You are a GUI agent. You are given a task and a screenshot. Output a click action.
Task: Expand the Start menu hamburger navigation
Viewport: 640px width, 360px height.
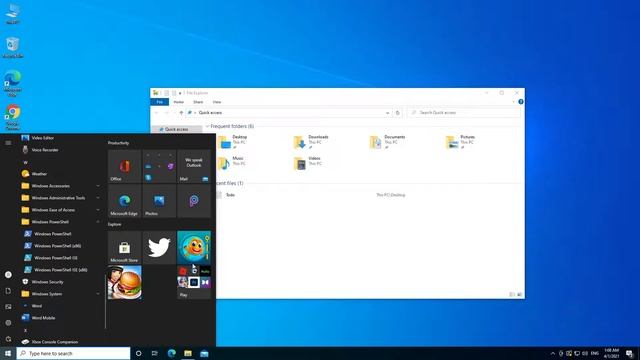(8, 143)
